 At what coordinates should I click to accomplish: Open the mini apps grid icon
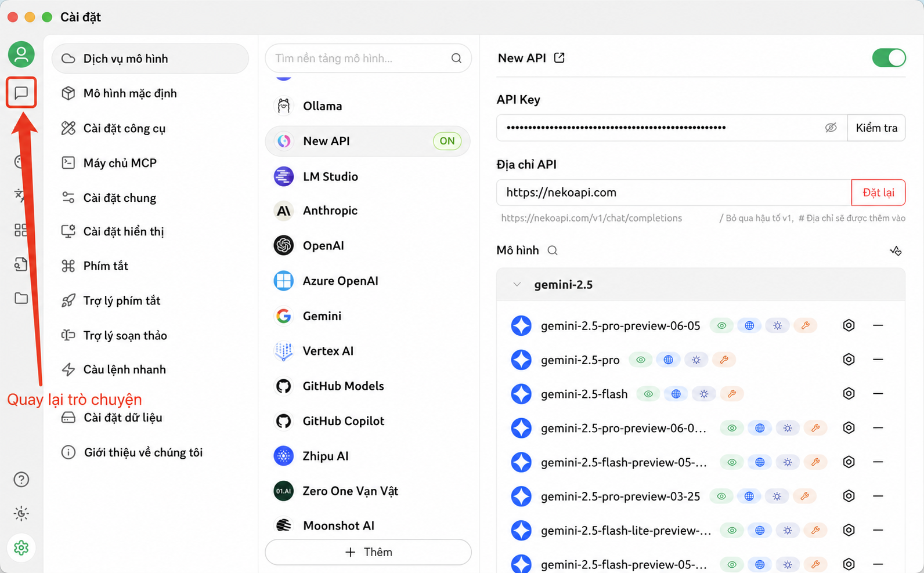click(x=21, y=230)
